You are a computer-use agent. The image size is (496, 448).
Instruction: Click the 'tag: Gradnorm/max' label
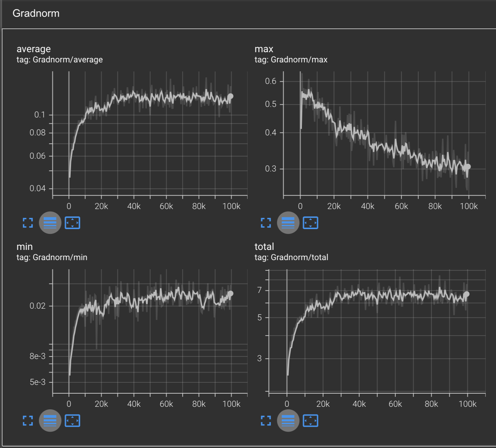(x=291, y=59)
